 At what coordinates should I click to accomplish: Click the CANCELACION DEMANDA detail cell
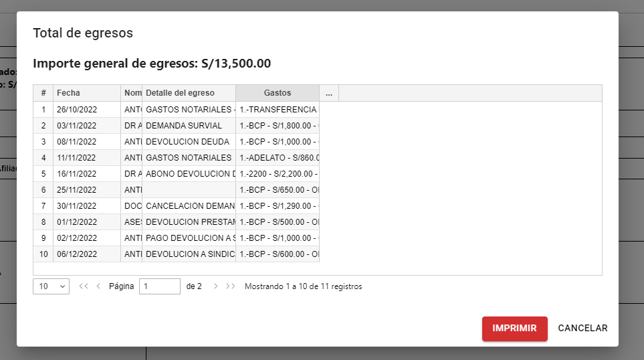coord(189,206)
